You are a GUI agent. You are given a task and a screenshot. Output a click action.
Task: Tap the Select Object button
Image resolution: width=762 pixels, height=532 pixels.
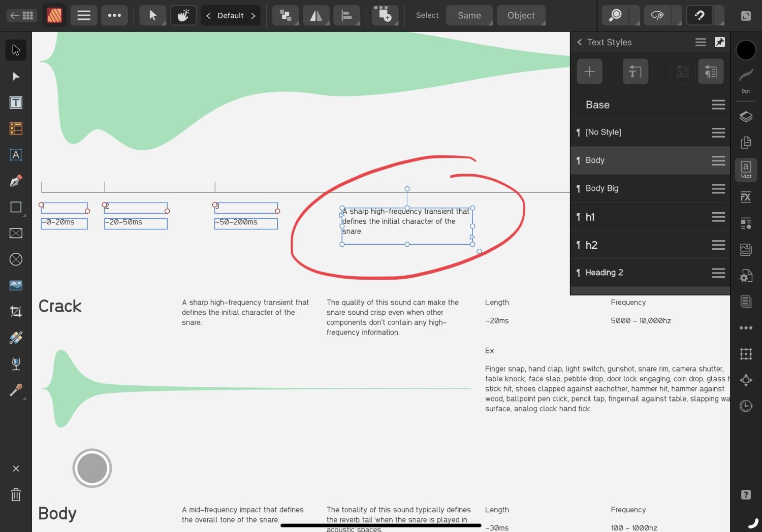[521, 16]
